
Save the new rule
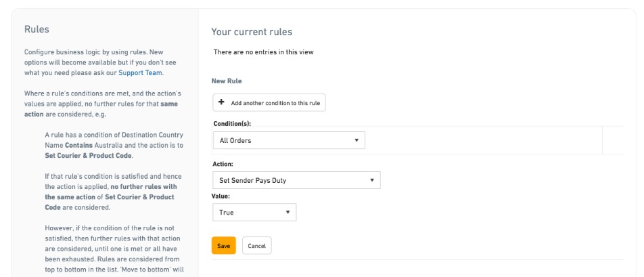[x=223, y=245]
